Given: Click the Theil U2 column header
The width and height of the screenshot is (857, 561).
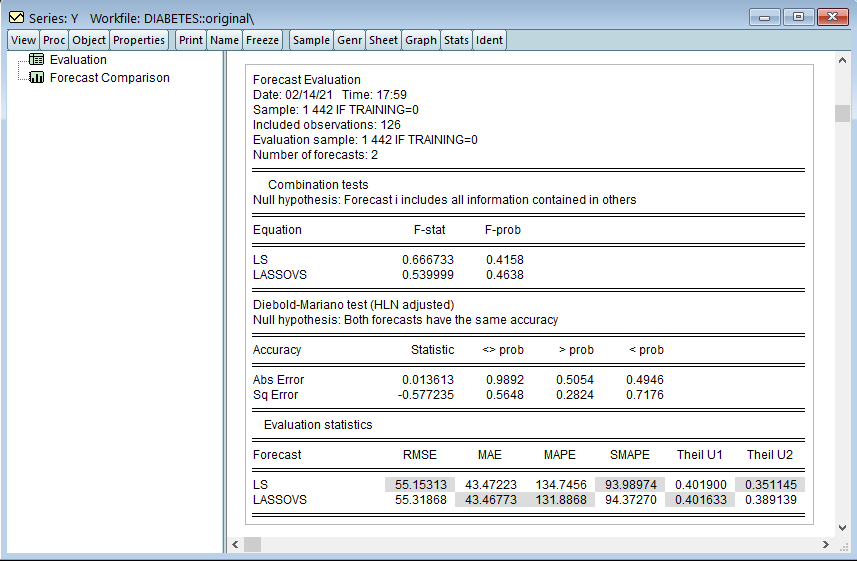Looking at the screenshot, I should pos(770,455).
